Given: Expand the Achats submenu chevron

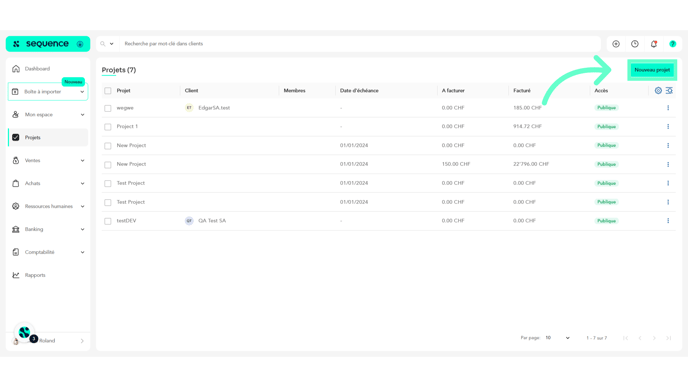Looking at the screenshot, I should point(82,183).
